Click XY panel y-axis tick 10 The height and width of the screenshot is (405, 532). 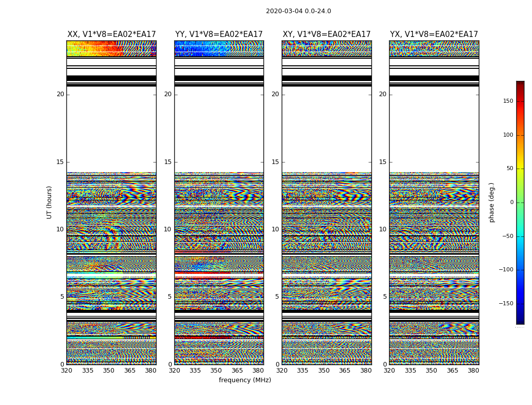coord(275,229)
